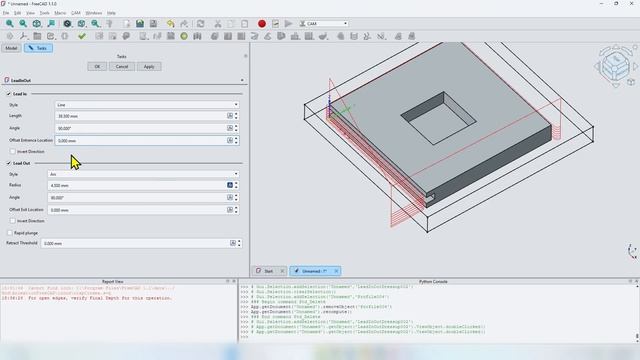Click the Lead In Length spin arrows
The image size is (640, 360).
(236, 116)
